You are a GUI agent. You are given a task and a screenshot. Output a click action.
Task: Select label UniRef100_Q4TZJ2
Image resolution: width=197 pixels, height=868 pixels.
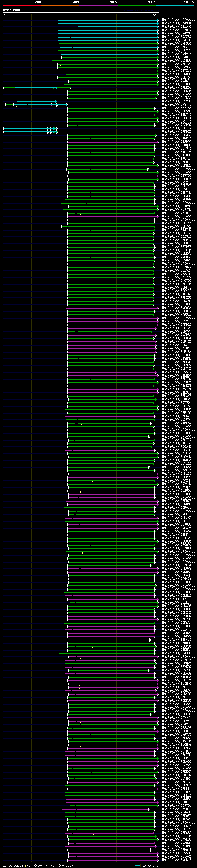coord(177,71)
